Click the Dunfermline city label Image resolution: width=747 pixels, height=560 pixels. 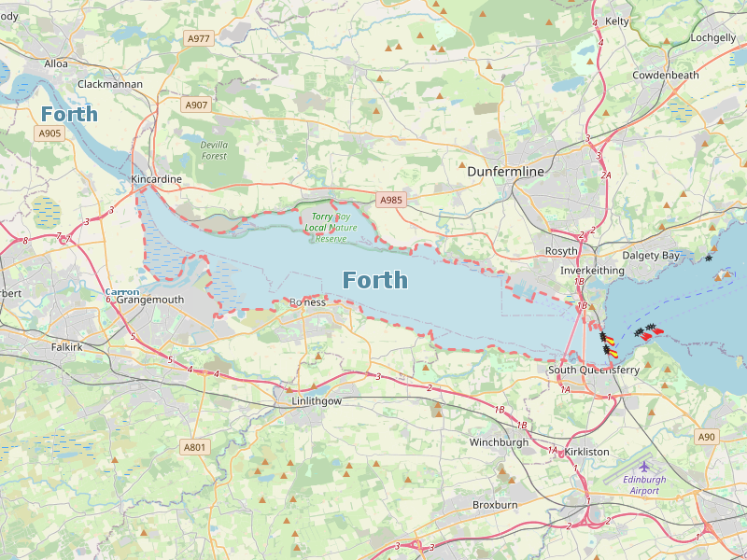505,172
